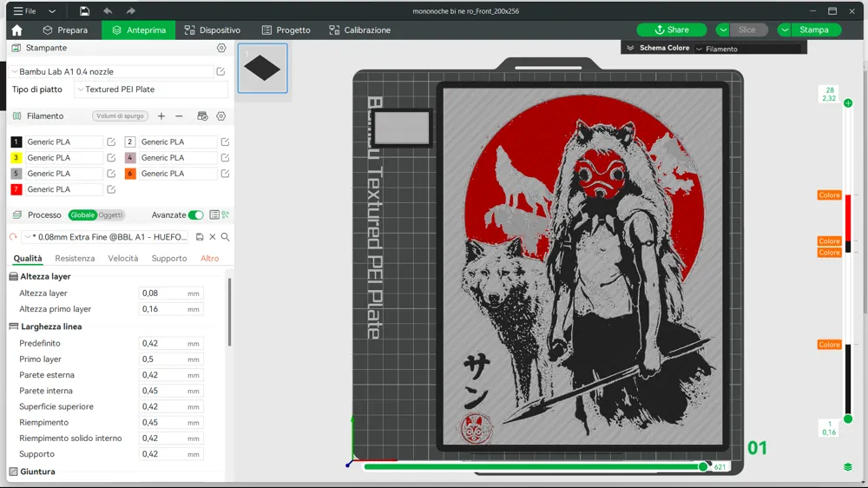
Task: Remove a filament with the minus icon
Action: [179, 116]
